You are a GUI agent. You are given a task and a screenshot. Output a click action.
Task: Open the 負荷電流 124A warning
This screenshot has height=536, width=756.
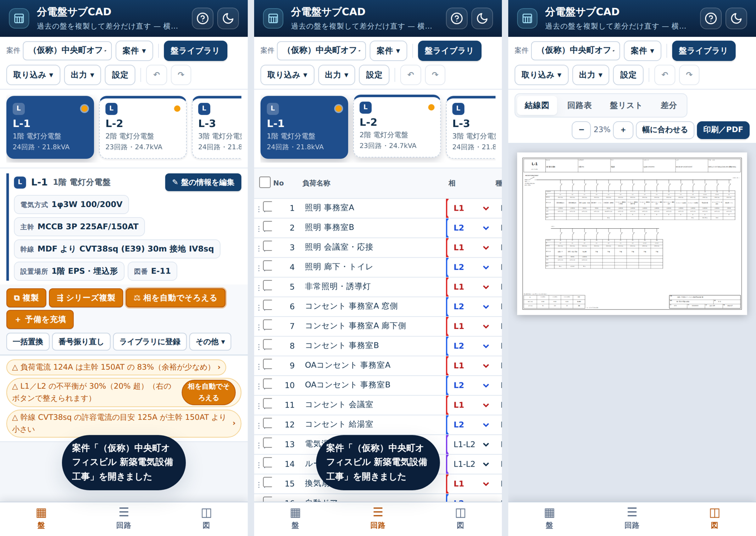coord(116,367)
